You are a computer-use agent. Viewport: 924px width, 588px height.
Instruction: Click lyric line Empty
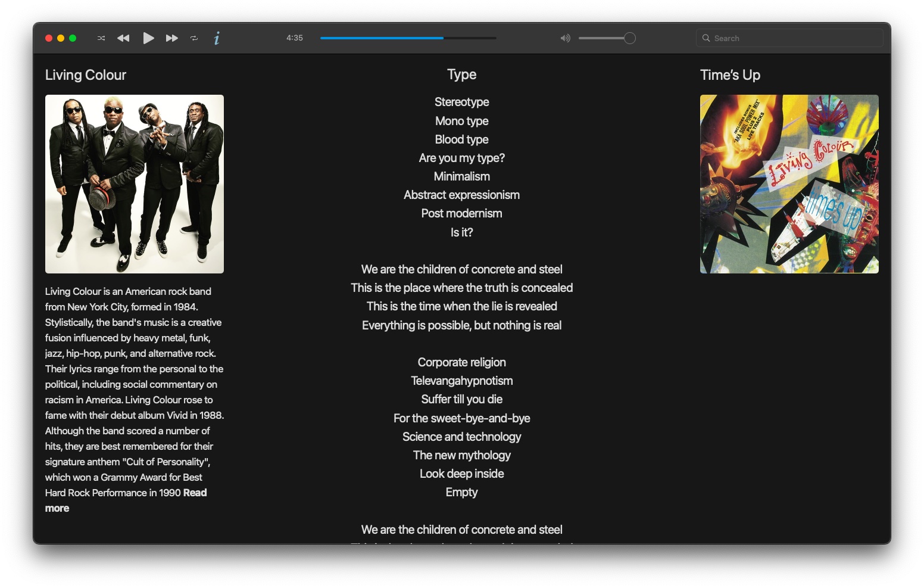(x=462, y=492)
